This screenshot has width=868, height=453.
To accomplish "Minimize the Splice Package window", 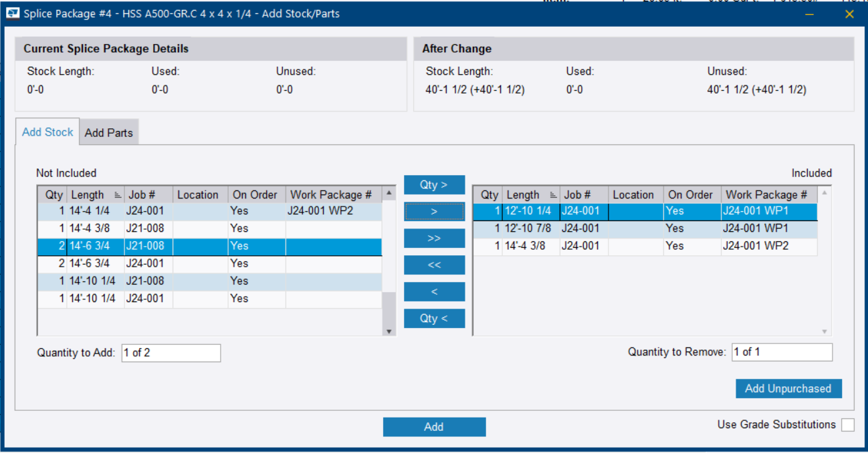I will pyautogui.click(x=809, y=14).
